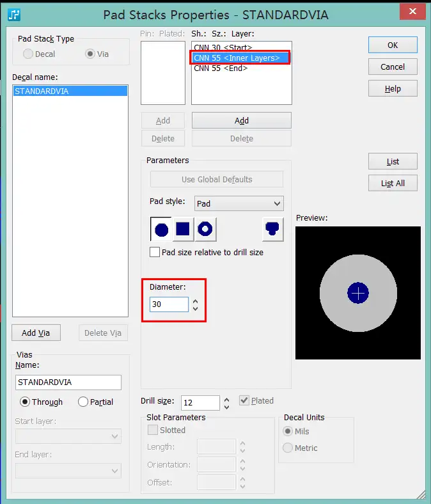Click the List button
Viewport: 431px width, 504px height.
tap(393, 161)
